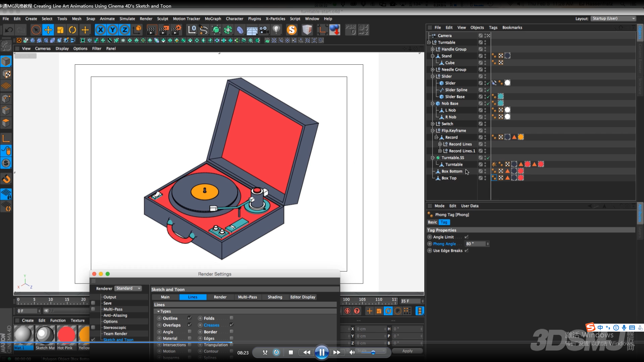This screenshot has width=644, height=362.
Task: Add a light with bulb icon
Action: [x=277, y=30]
